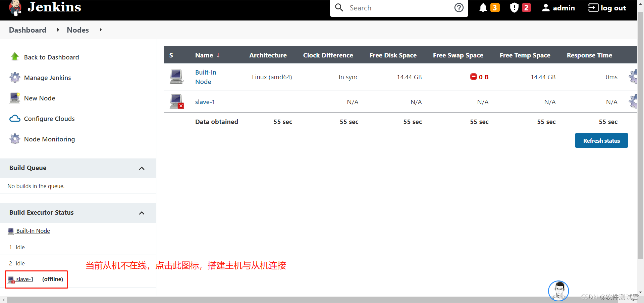Click slave-1 offline computer icon in table

177,101
